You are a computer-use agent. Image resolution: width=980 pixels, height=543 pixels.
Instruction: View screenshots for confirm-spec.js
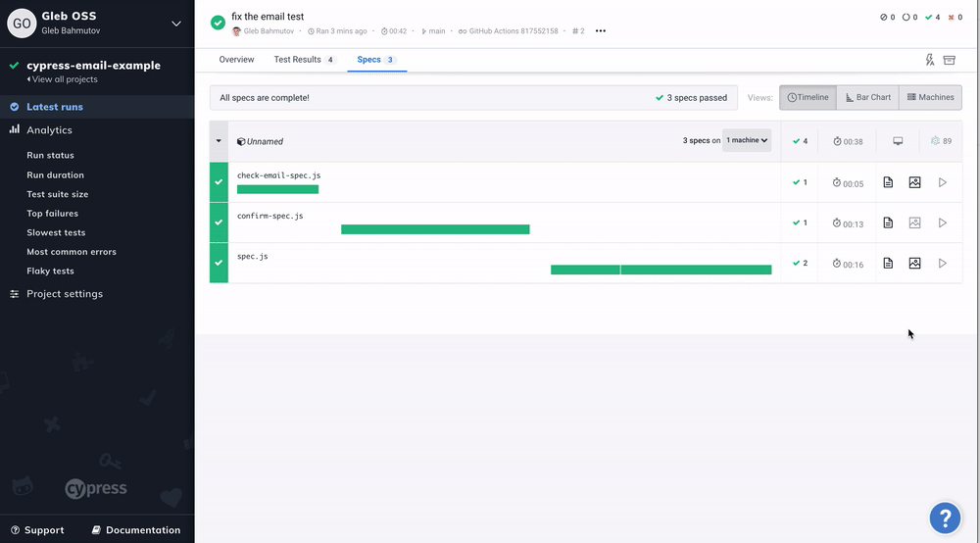(915, 223)
